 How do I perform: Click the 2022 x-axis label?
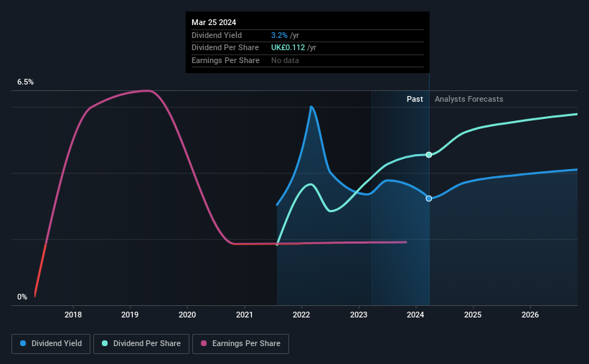(x=301, y=315)
